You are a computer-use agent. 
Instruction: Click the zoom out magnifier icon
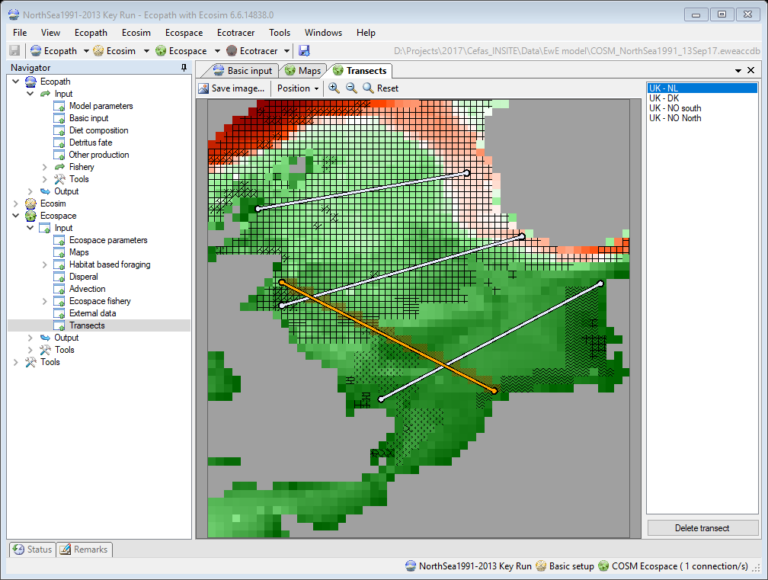coord(351,88)
